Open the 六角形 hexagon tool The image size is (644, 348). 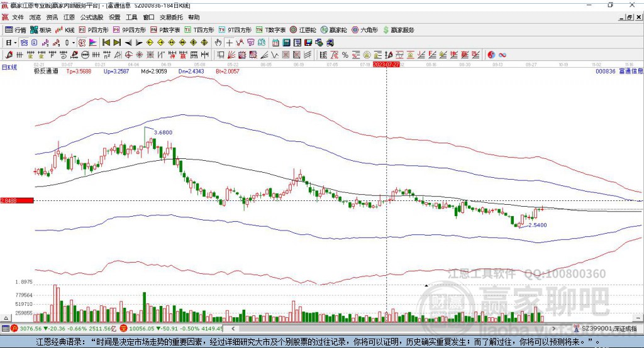tap(365, 30)
